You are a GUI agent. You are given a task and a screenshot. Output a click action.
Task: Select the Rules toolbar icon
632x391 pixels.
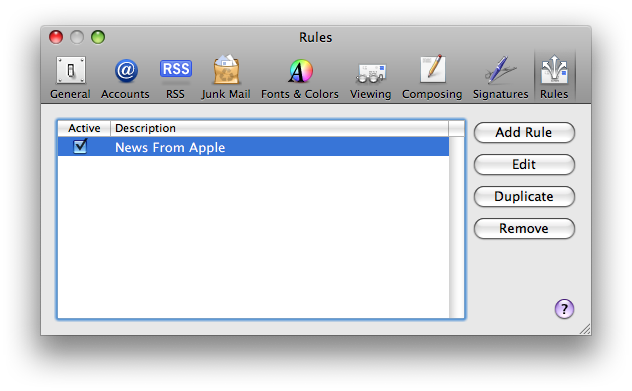555,76
